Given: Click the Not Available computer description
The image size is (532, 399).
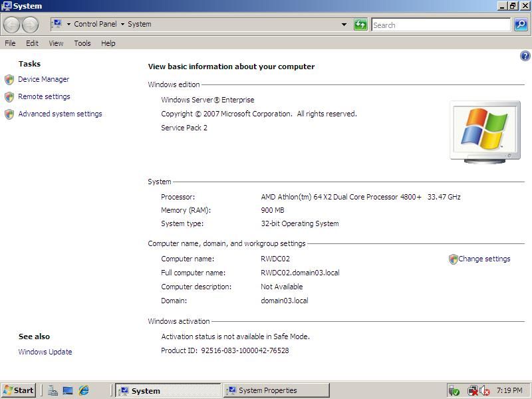Looking at the screenshot, I should (281, 287).
